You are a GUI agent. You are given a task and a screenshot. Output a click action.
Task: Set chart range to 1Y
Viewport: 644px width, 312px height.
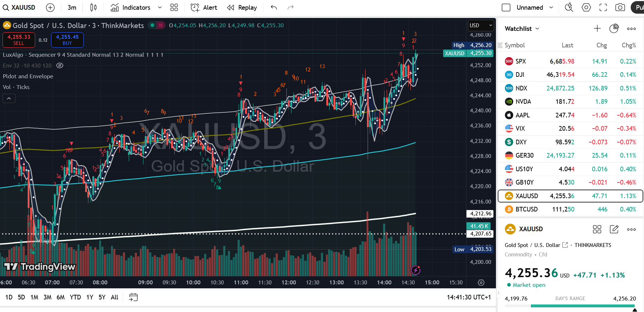89,297
